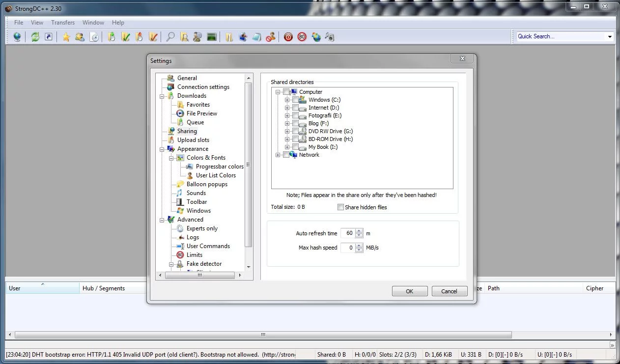Click the Windows (C:) drive icon
The image size is (620, 364).
tap(303, 100)
